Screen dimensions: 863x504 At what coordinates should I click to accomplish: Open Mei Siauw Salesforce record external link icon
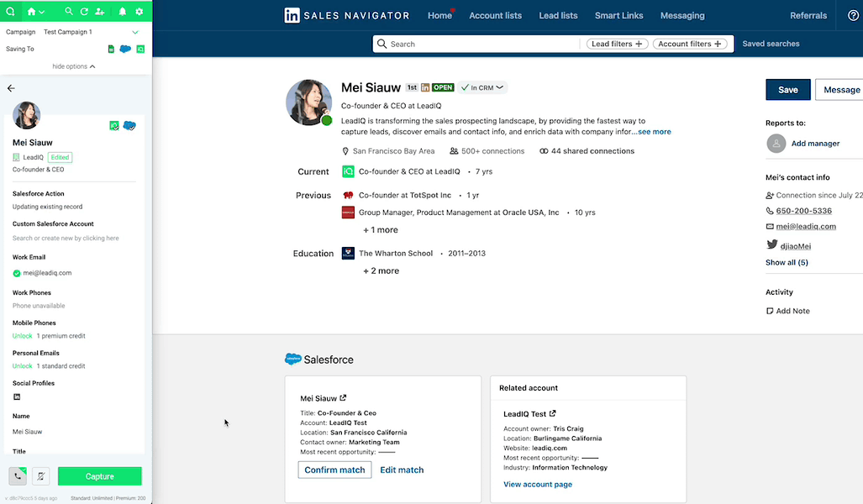click(x=343, y=398)
